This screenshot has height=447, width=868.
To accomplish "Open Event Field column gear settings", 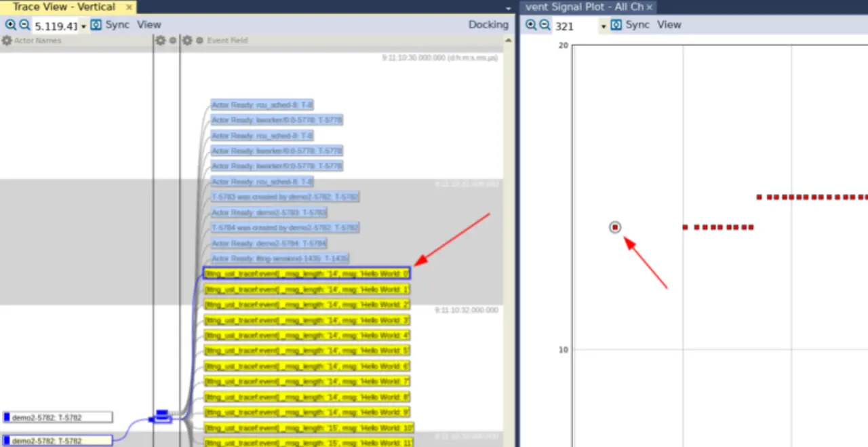I will coord(187,41).
